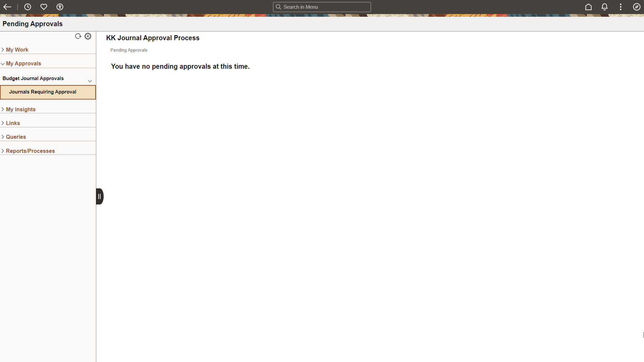Image resolution: width=644 pixels, height=362 pixels.
Task: Select Journals Requiring Approval menu item
Action: click(x=48, y=92)
